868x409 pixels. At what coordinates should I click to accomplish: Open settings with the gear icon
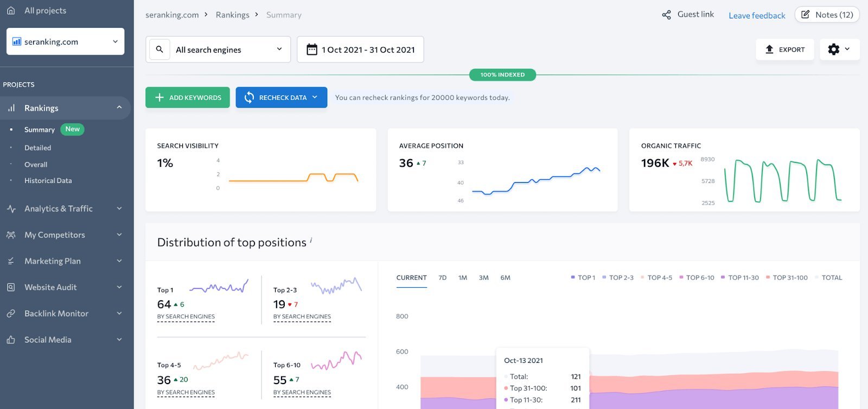[834, 49]
